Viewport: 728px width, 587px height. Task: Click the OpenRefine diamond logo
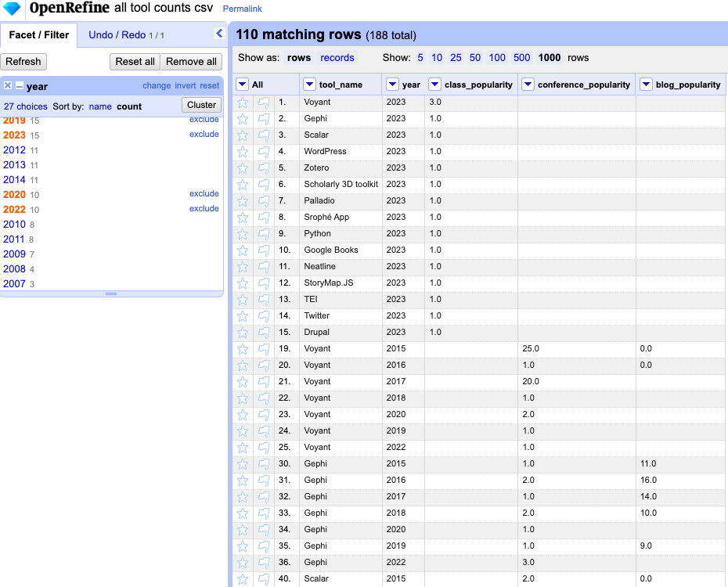click(13, 9)
